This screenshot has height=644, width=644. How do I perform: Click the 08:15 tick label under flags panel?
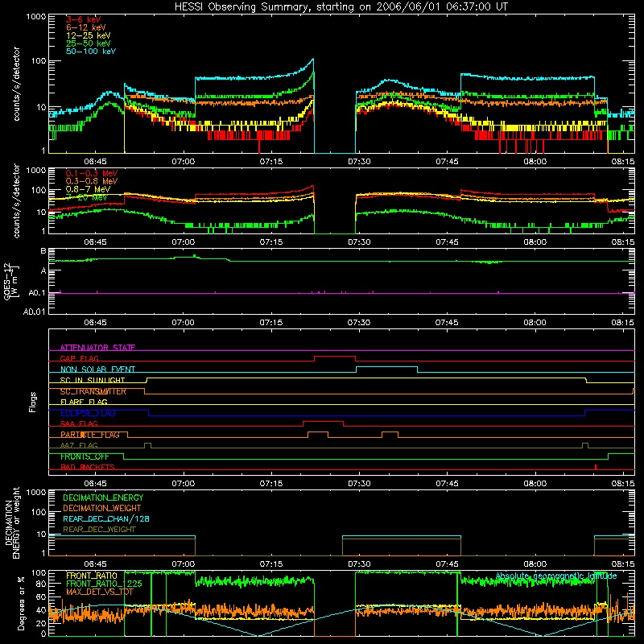pos(622,484)
